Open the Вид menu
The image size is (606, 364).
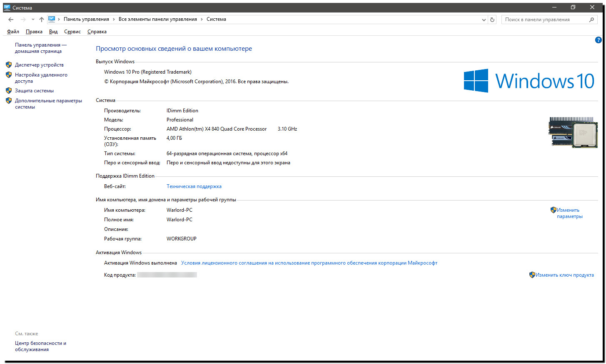tap(53, 32)
